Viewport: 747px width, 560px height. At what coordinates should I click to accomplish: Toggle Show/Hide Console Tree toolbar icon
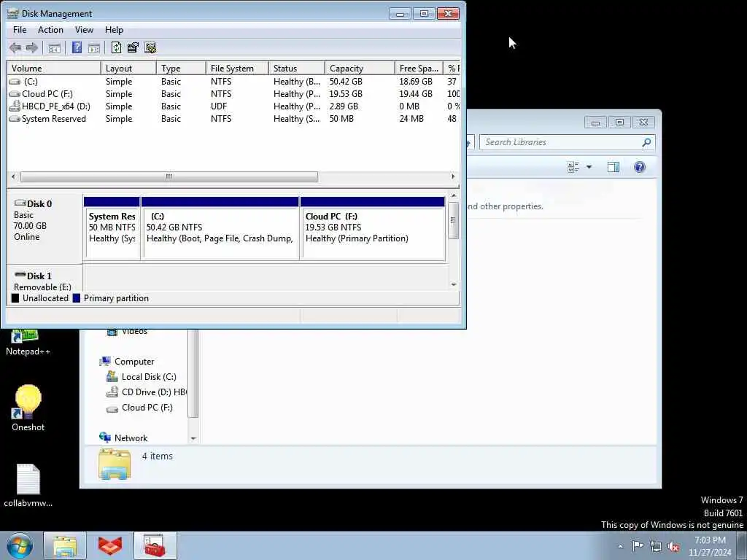54,47
